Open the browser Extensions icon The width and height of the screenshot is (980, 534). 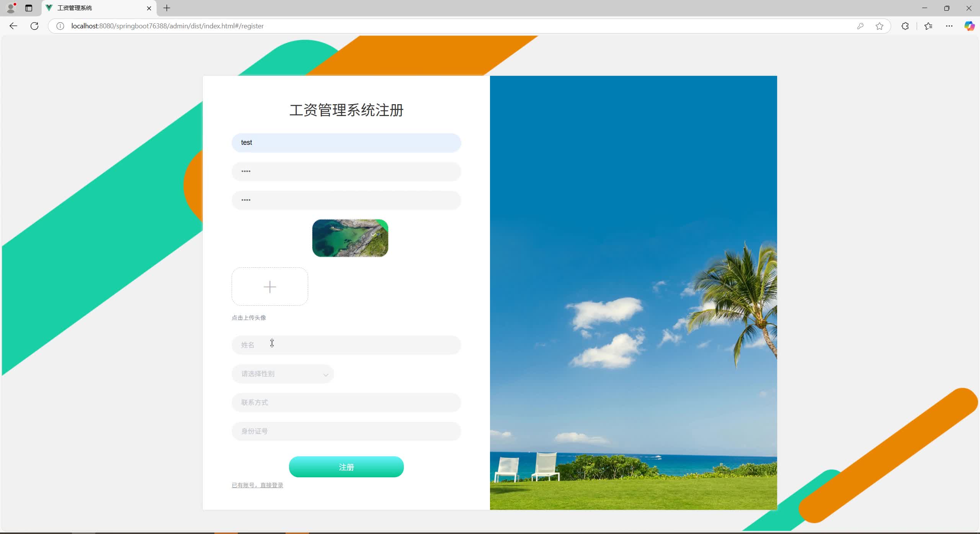coord(905,26)
